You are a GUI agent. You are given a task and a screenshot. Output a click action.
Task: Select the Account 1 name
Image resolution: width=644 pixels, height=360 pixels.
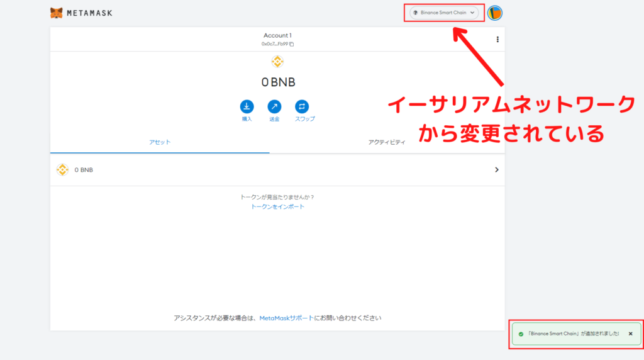coord(277,35)
